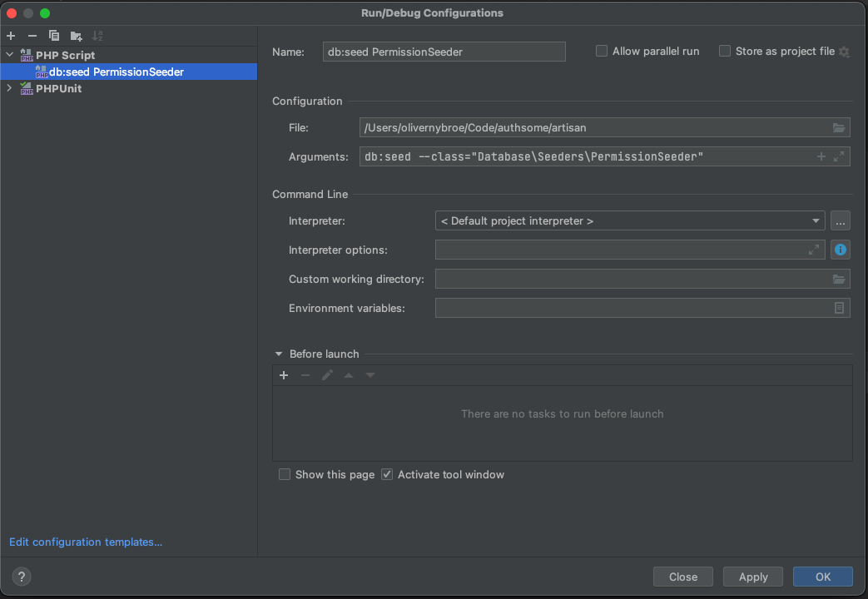This screenshot has height=599, width=868.
Task: Copy the selected run configuration
Action: 53,35
